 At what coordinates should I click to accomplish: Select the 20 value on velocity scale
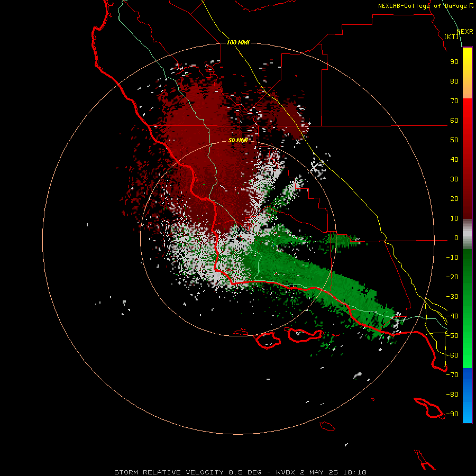(454, 199)
